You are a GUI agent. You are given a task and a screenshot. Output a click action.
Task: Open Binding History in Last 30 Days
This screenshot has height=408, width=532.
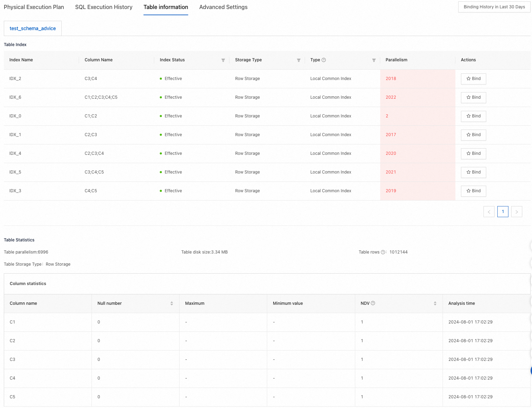click(x=494, y=7)
